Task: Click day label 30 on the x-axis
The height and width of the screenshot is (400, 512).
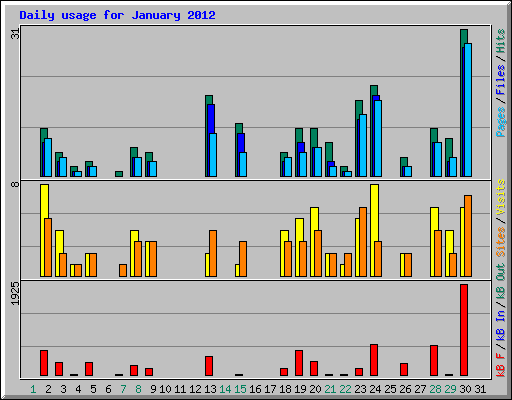Action: pos(465,389)
